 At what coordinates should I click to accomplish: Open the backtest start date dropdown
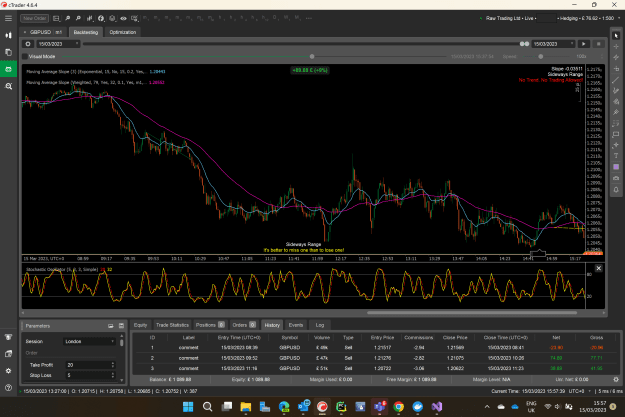point(58,44)
